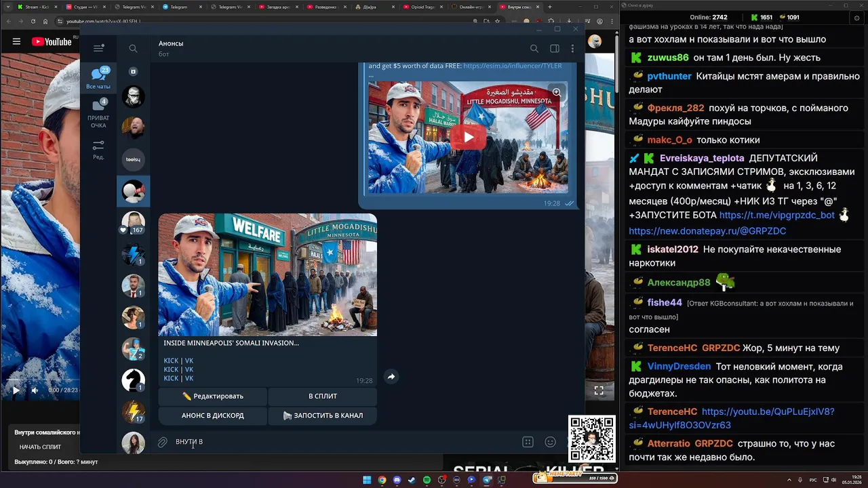Open the 'Ред.' folder editor
This screenshot has width=868, height=488.
98,150
